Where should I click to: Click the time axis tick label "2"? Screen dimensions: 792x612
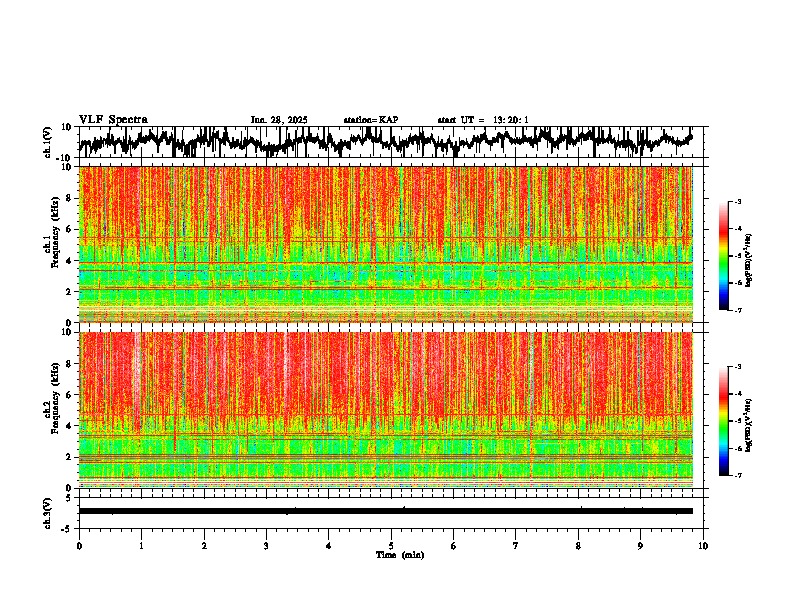204,546
